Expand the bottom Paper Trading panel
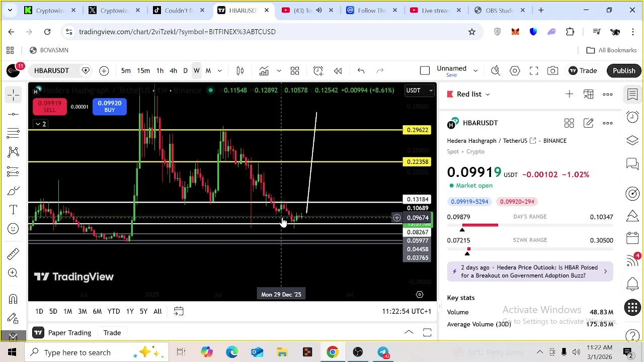Image resolution: width=644 pixels, height=362 pixels. [x=409, y=333]
